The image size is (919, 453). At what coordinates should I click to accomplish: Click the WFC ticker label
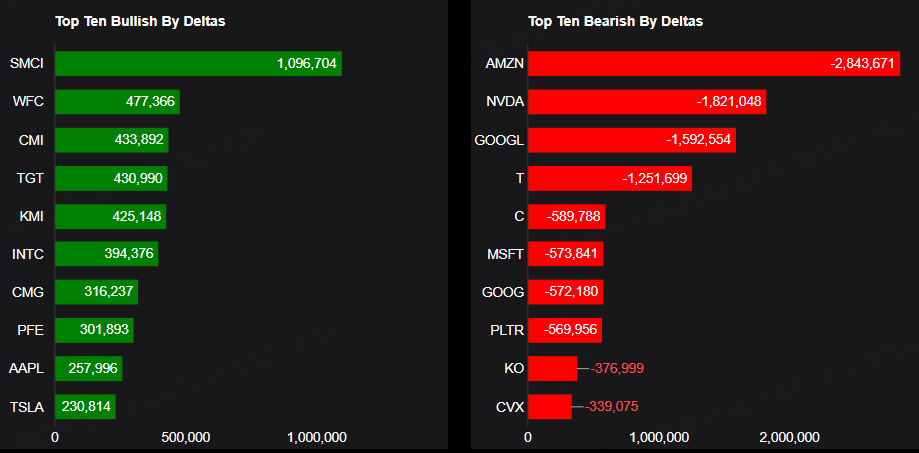[28, 101]
